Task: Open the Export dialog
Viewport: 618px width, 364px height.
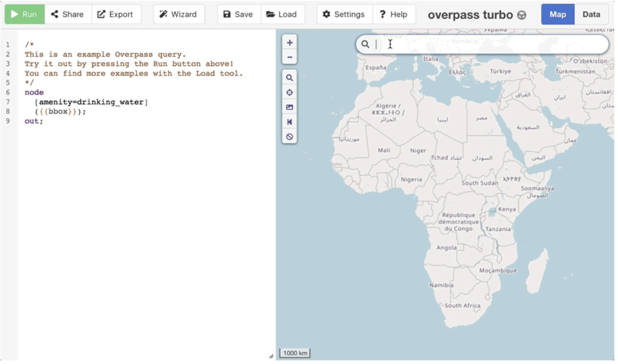Action: 116,14
